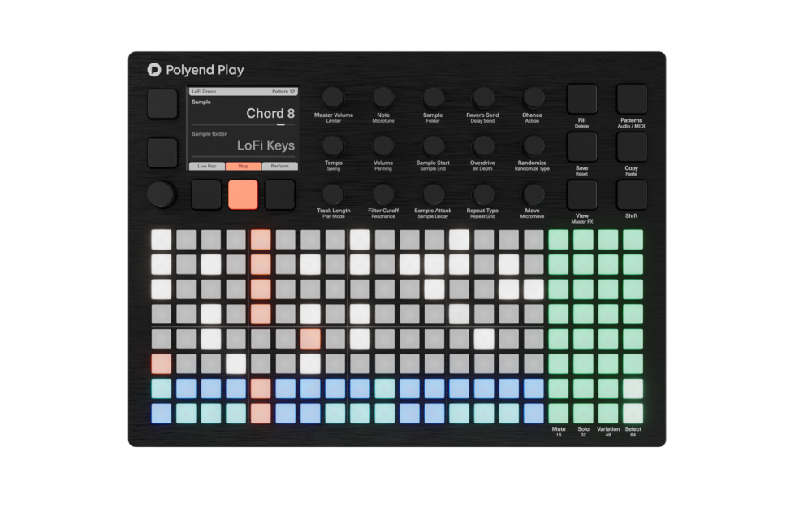Click the Track Length knob

tap(333, 194)
